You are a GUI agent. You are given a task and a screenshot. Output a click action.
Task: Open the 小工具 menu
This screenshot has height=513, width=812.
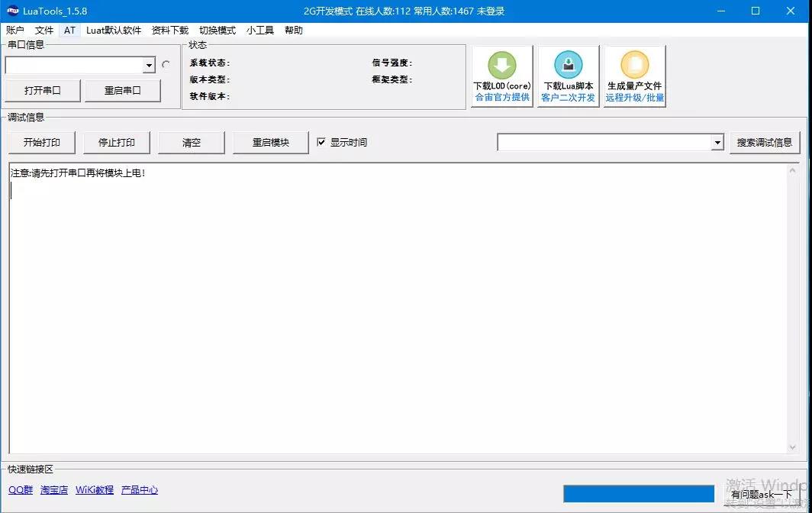(260, 30)
